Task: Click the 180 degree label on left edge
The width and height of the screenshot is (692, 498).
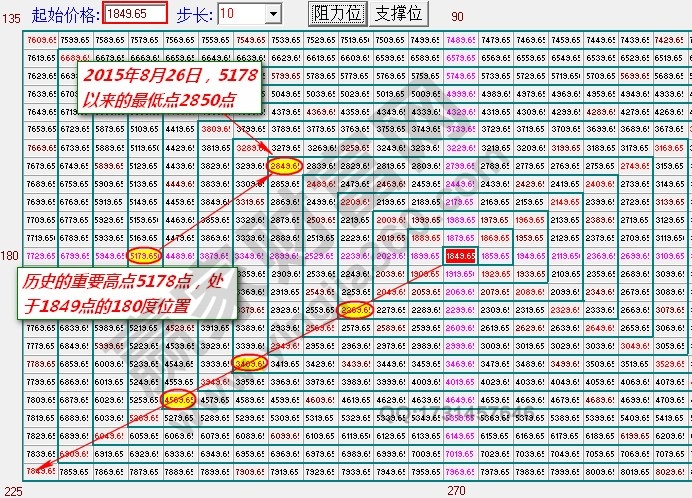Action: click(x=10, y=256)
